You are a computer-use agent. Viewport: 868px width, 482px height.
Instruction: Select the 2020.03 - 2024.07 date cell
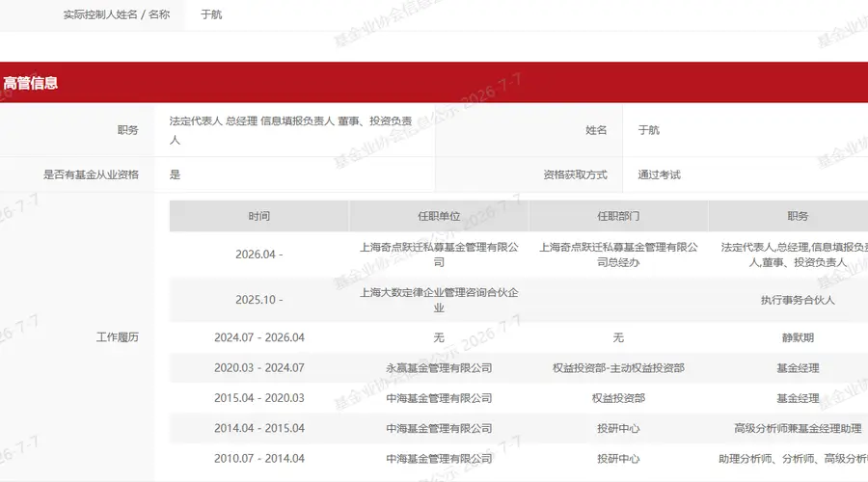(x=259, y=368)
